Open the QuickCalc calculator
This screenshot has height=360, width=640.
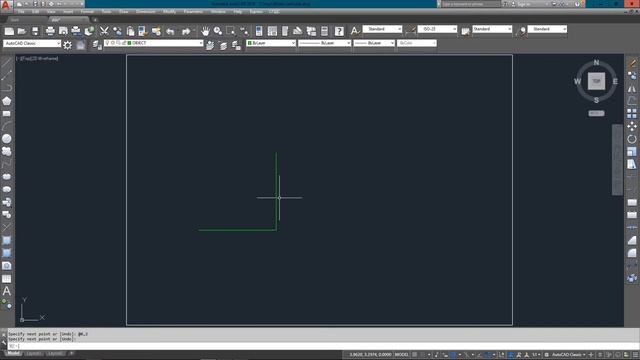(324, 31)
